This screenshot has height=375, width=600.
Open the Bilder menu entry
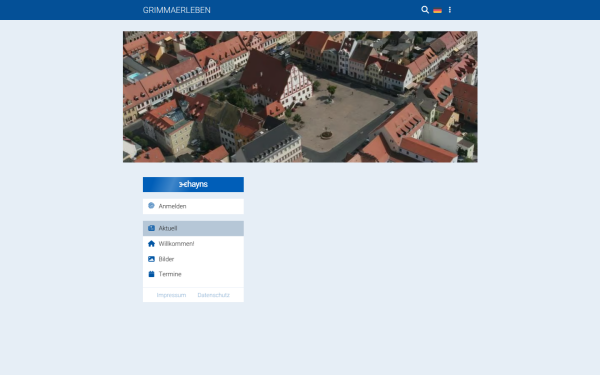click(x=193, y=259)
